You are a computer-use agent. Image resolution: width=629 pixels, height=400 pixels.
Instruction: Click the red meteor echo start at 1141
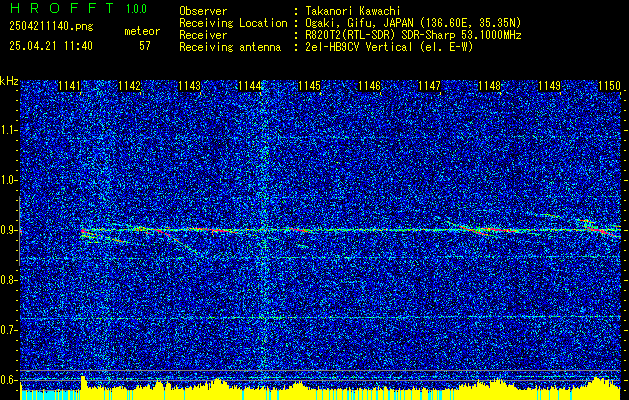(x=83, y=231)
